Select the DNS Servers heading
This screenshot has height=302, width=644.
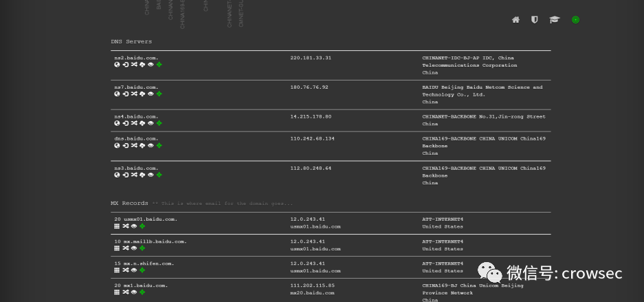131,41
